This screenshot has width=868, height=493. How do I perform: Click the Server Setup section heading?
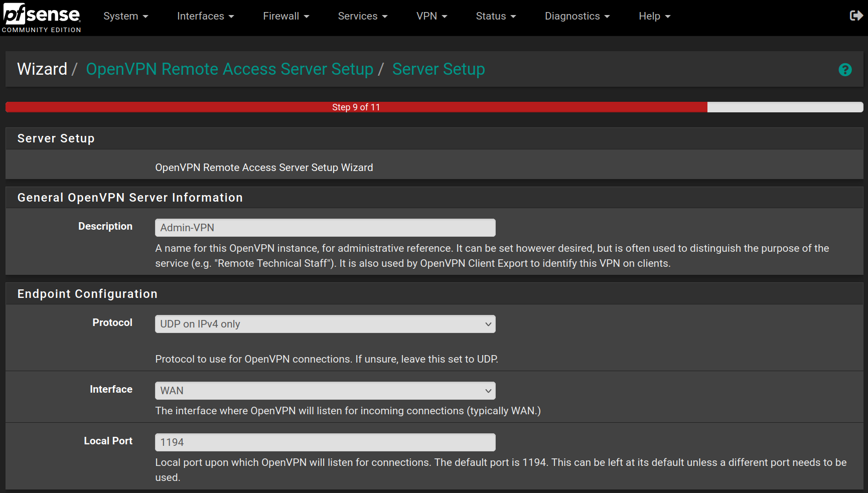coord(56,138)
